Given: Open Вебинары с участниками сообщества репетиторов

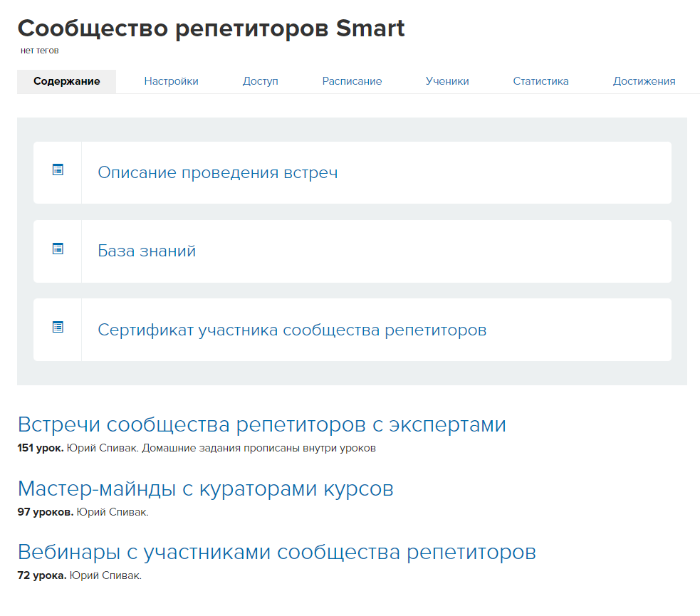Looking at the screenshot, I should [x=276, y=552].
